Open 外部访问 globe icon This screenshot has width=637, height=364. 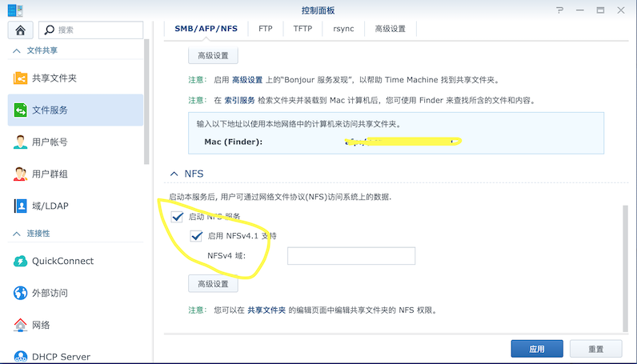20,293
